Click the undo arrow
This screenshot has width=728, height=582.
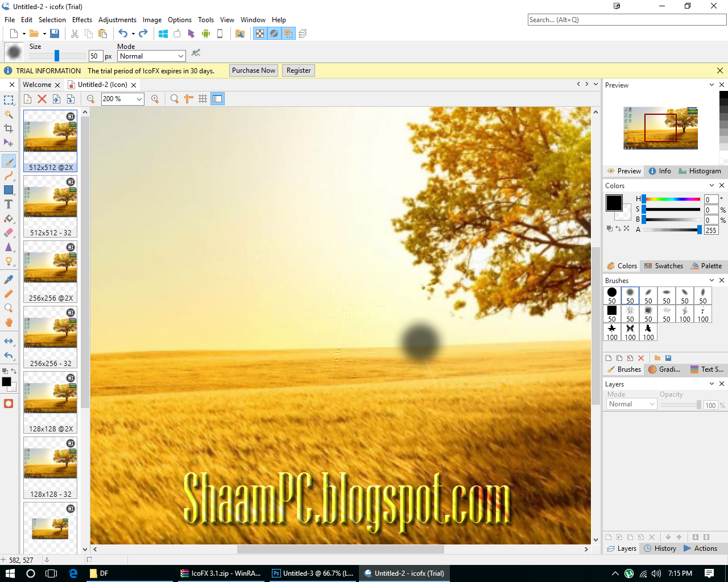(123, 34)
